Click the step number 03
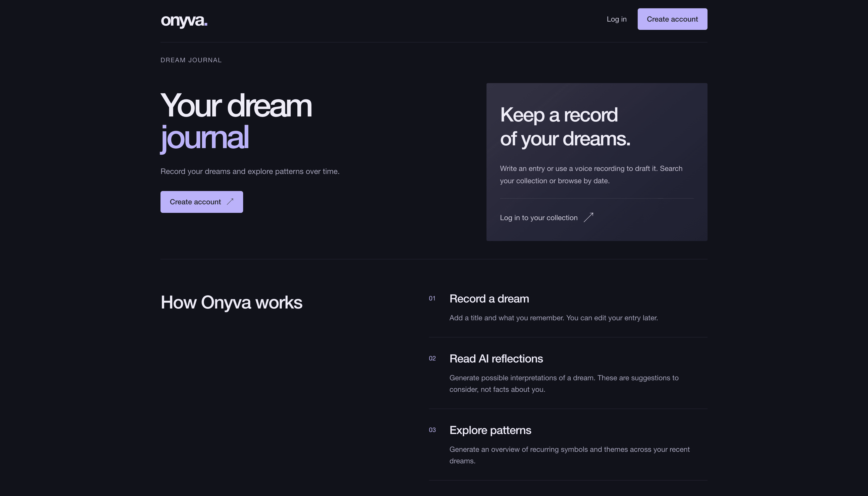 click(432, 430)
